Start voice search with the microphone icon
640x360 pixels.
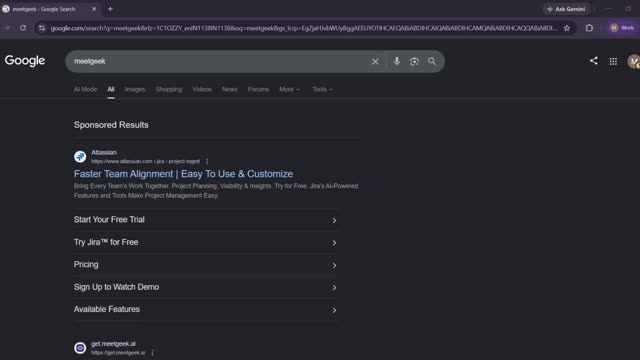(396, 61)
